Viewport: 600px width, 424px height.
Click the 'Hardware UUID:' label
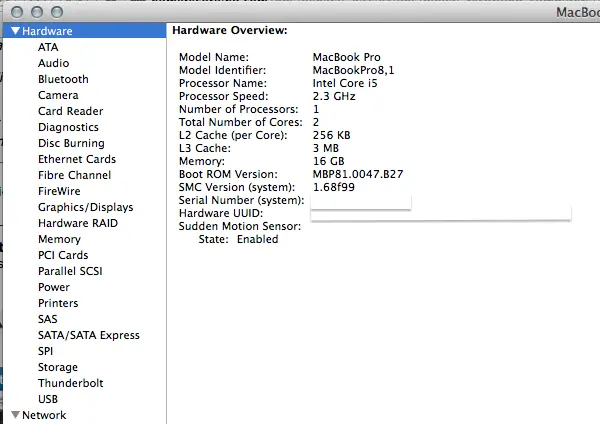point(221,213)
